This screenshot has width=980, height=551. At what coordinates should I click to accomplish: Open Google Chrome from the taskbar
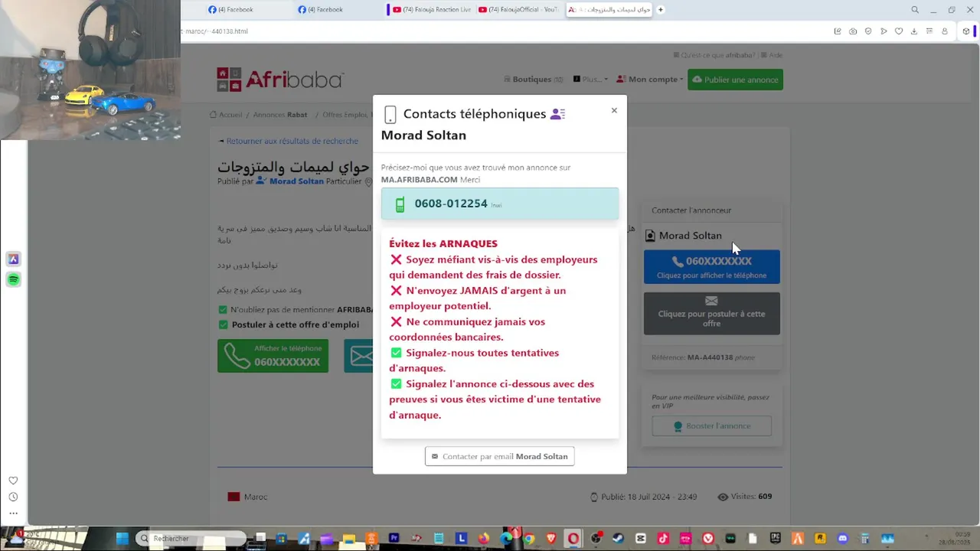click(528, 539)
